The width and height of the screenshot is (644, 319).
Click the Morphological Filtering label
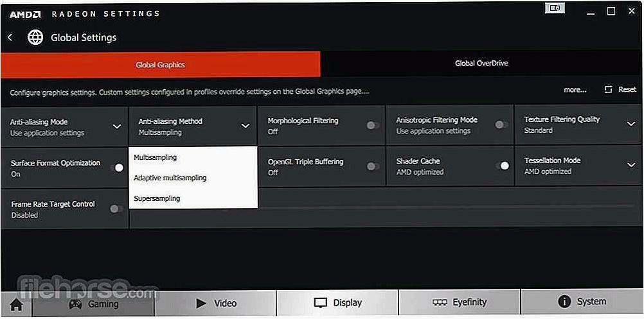tap(303, 121)
